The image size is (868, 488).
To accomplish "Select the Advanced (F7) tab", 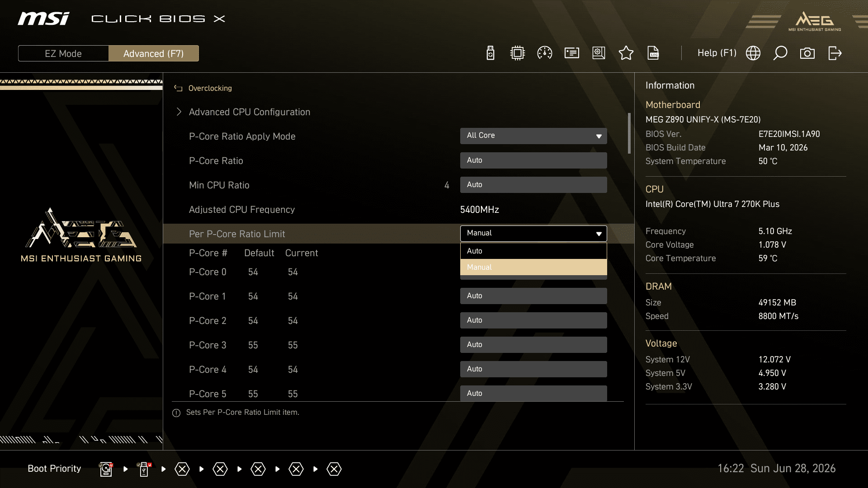I will (154, 53).
